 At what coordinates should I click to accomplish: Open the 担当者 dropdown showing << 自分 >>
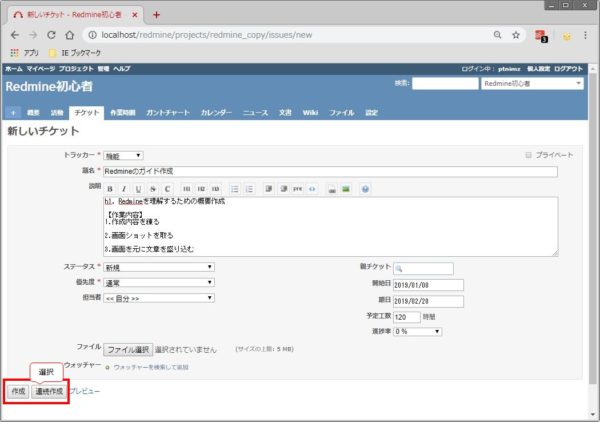click(x=159, y=298)
